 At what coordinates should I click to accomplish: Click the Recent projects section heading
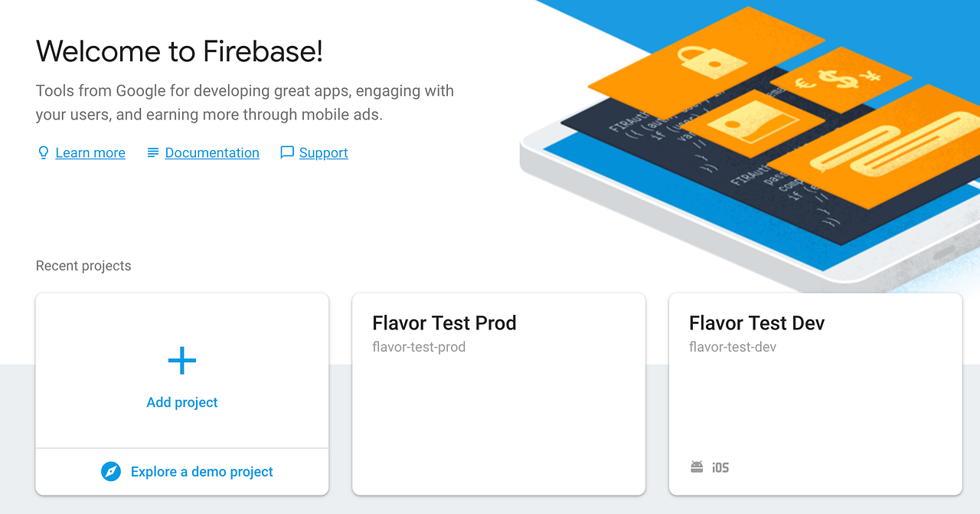tap(83, 265)
